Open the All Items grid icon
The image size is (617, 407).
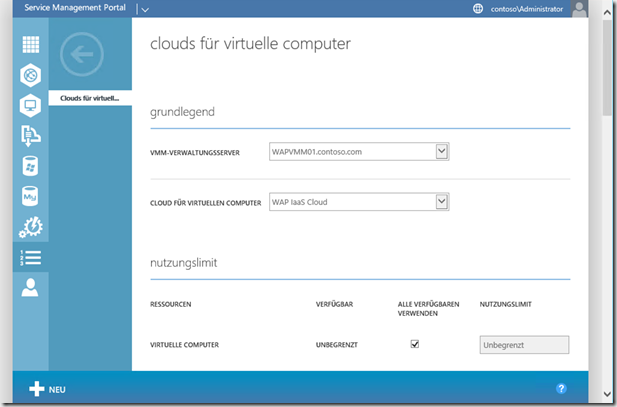tap(30, 45)
